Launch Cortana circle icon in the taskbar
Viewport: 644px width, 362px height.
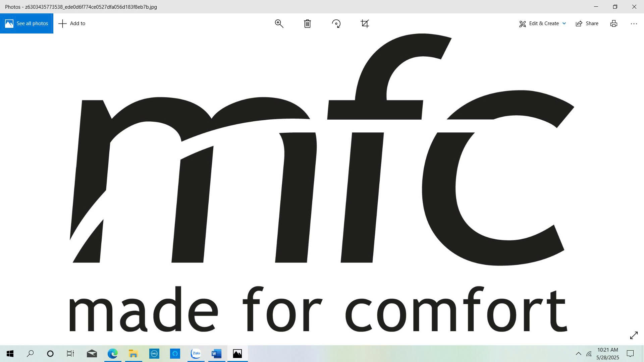pos(50,354)
